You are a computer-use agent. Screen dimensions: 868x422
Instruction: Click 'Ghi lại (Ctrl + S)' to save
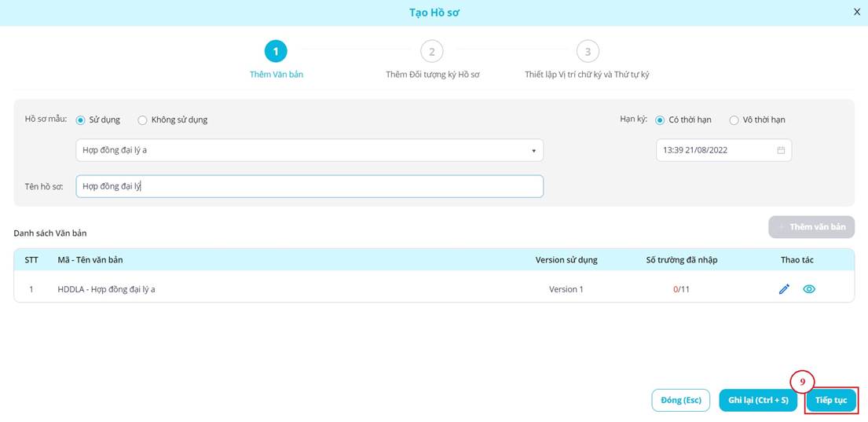pyautogui.click(x=758, y=400)
